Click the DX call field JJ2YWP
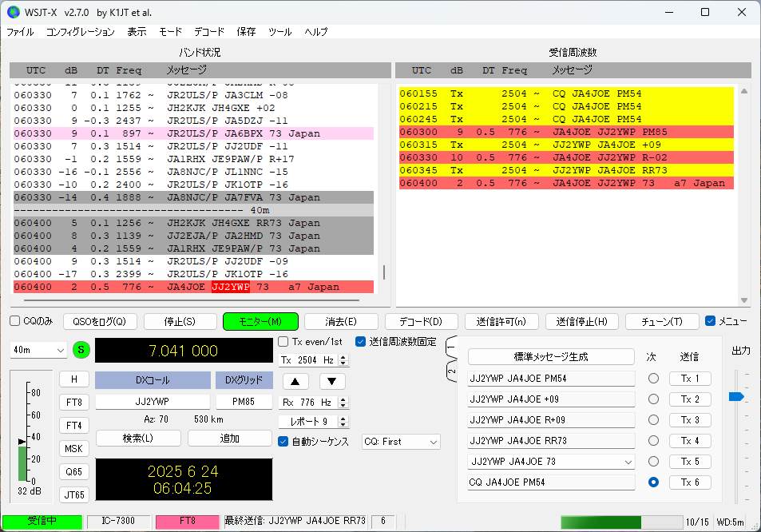Viewport: 761px width, 532px height. 153,402
